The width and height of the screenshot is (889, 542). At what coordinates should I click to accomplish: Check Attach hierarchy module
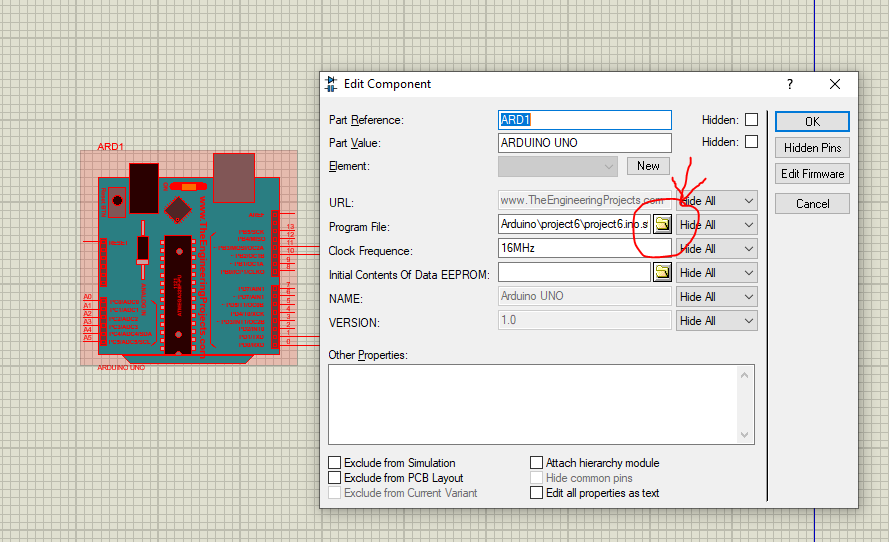click(x=536, y=463)
